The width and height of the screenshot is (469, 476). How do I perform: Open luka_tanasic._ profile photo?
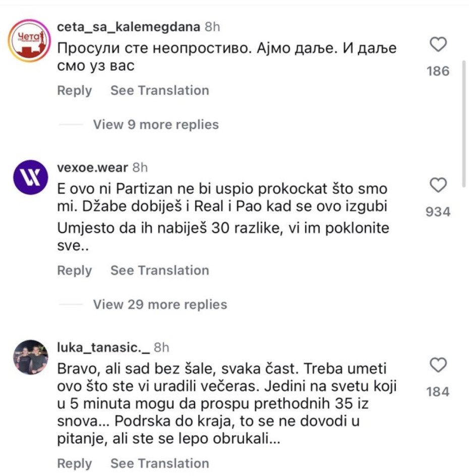30,357
